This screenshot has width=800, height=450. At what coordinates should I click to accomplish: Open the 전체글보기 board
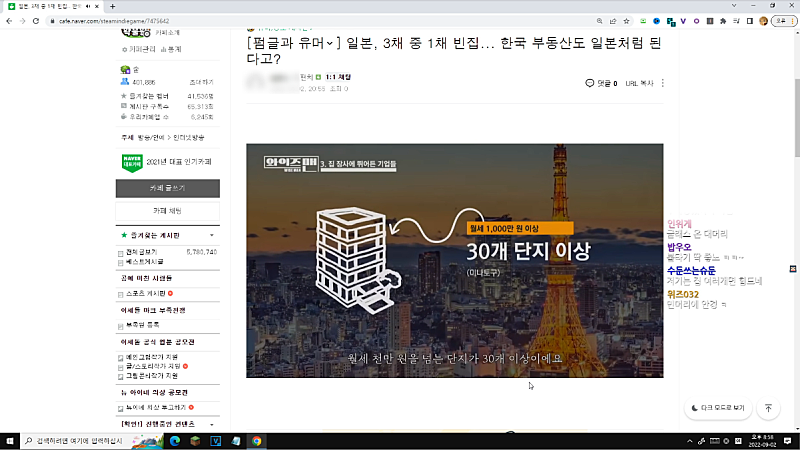(141, 252)
